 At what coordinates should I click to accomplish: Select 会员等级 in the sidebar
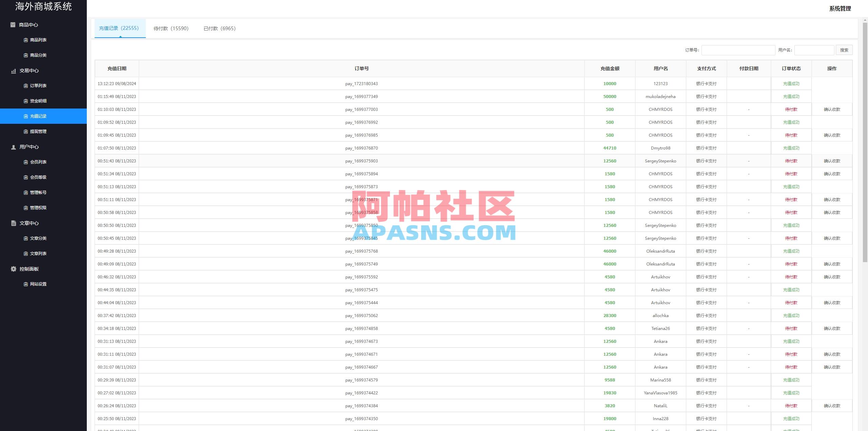tap(38, 177)
